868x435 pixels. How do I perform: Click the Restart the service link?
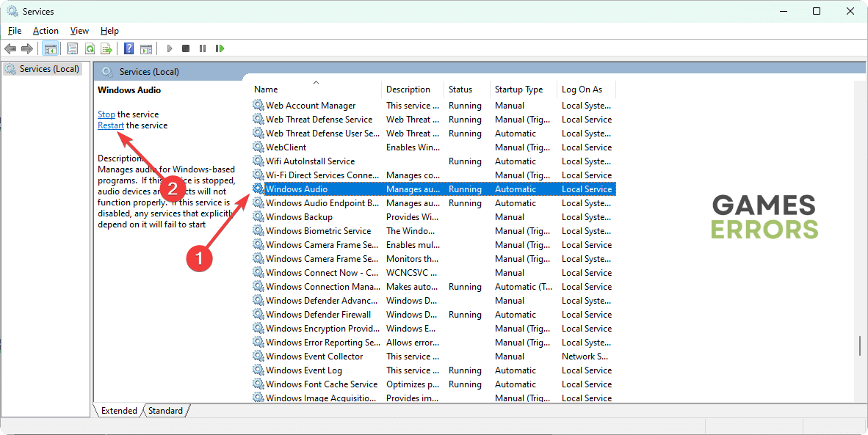(x=111, y=125)
